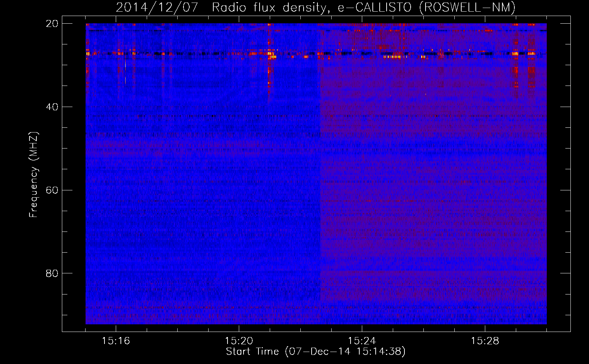Screen dimensions: 589x364
Task: Click the 60 frequency tick label
Action: click(x=52, y=190)
